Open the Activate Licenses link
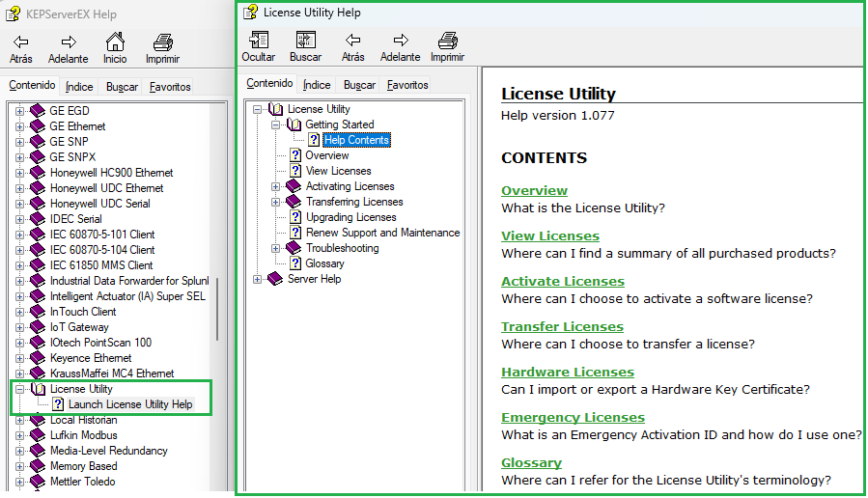868x498 pixels. (563, 281)
